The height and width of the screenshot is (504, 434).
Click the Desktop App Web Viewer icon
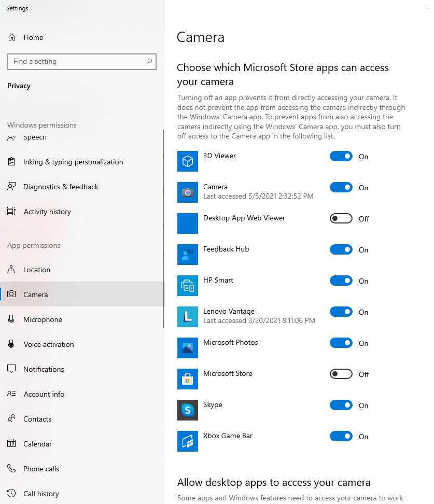[187, 223]
